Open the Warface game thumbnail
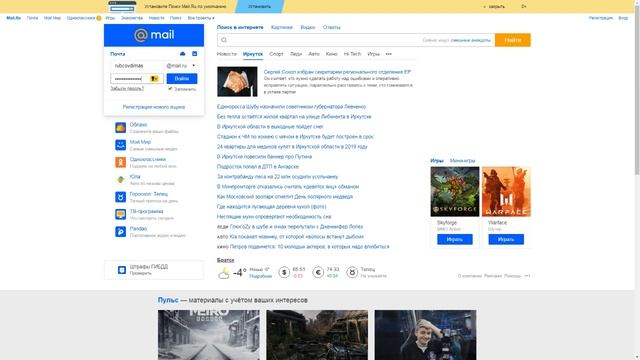640x360 pixels. 506,191
